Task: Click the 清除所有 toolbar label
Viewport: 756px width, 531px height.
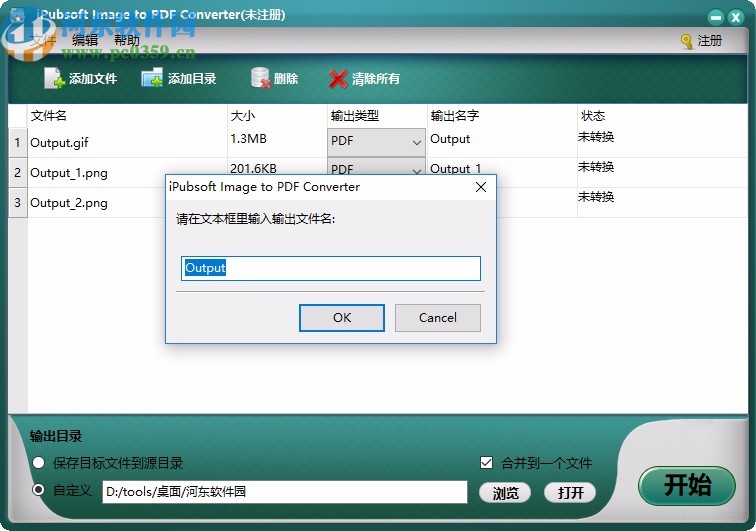Action: coord(376,79)
